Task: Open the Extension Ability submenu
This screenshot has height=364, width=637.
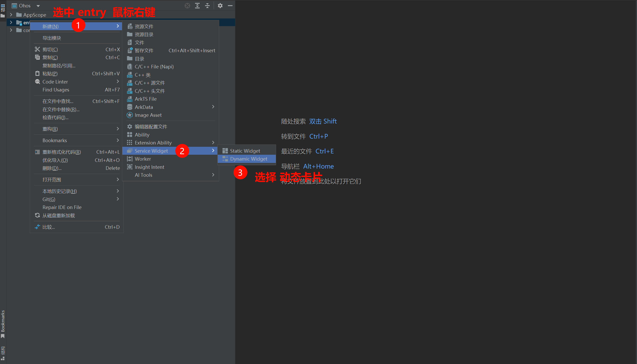Action: (153, 143)
